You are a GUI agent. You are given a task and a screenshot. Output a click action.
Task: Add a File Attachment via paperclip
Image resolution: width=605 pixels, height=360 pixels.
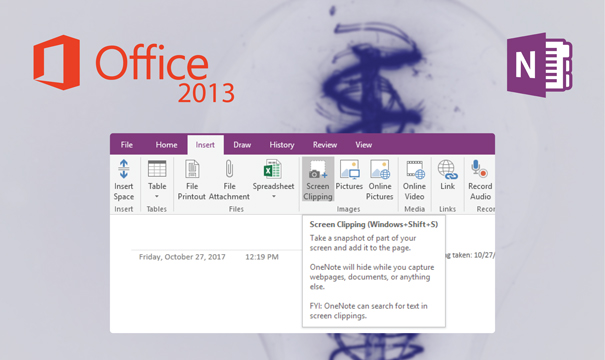tap(229, 180)
